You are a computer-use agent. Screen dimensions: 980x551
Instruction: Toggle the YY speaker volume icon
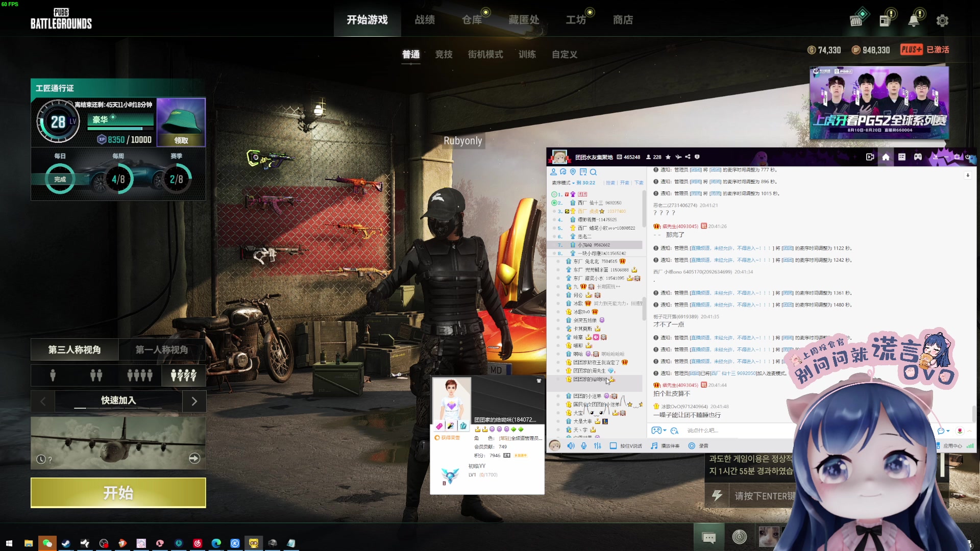(x=571, y=446)
